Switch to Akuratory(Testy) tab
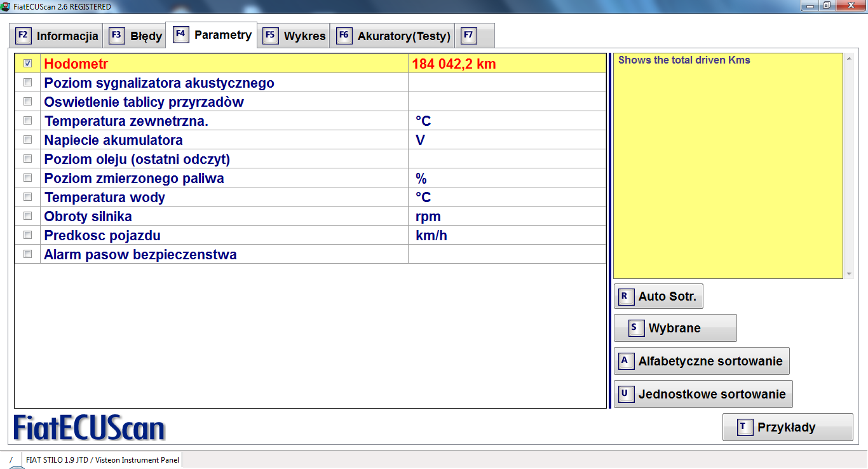The height and width of the screenshot is (469, 868). click(x=392, y=36)
